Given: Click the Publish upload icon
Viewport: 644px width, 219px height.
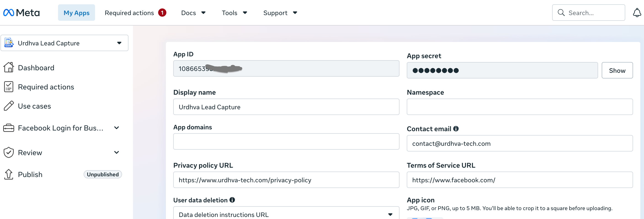Looking at the screenshot, I should [9, 174].
